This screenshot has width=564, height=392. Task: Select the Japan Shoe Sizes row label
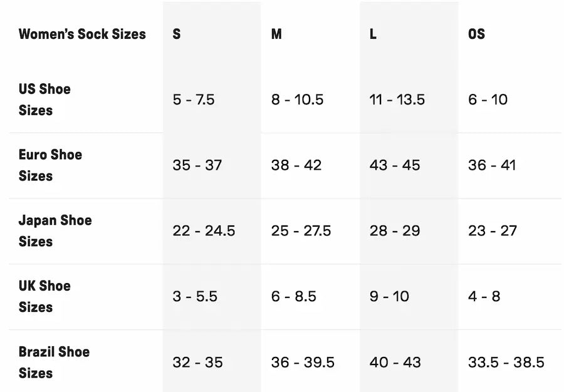coord(55,230)
